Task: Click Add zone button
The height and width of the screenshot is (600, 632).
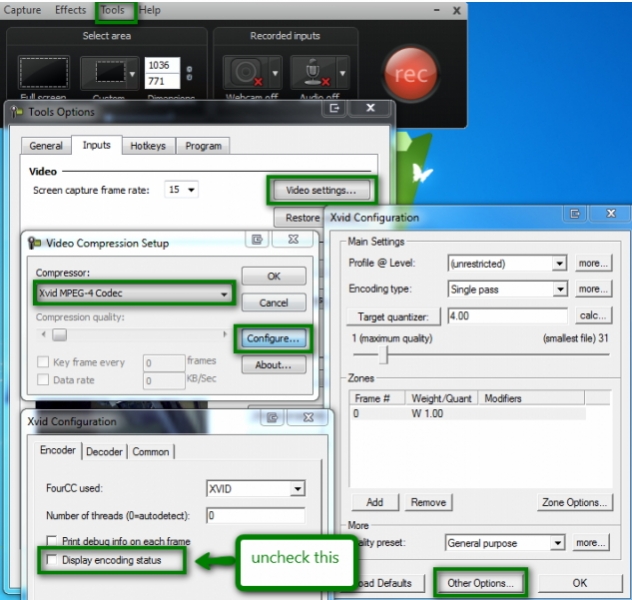Action: 375,502
